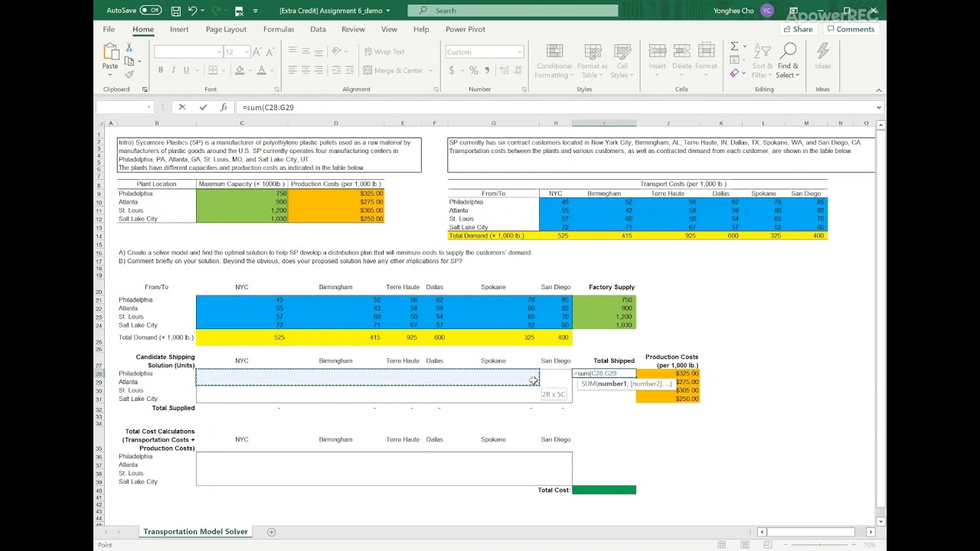The height and width of the screenshot is (551, 980).
Task: Click the Search box in title bar
Action: pos(512,11)
